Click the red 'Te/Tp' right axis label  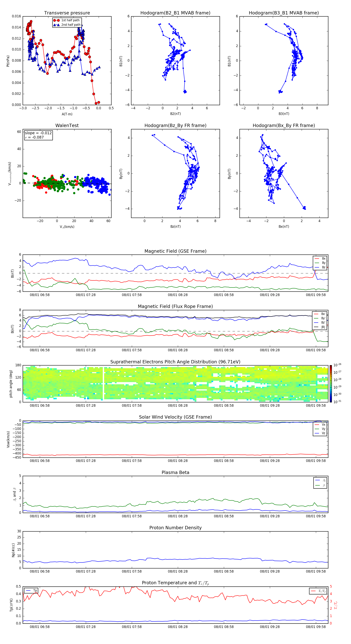[336, 605]
